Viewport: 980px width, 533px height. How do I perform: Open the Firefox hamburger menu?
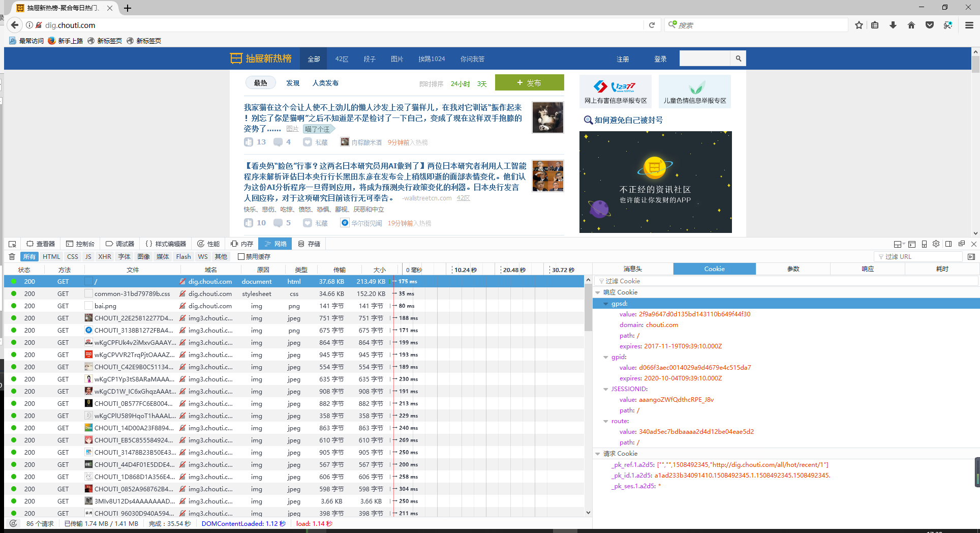point(969,25)
